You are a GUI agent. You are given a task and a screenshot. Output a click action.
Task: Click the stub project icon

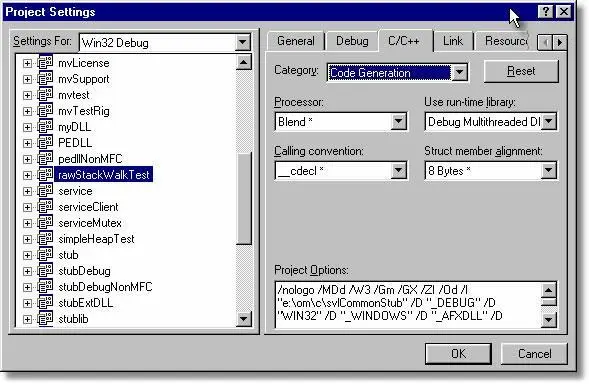45,255
